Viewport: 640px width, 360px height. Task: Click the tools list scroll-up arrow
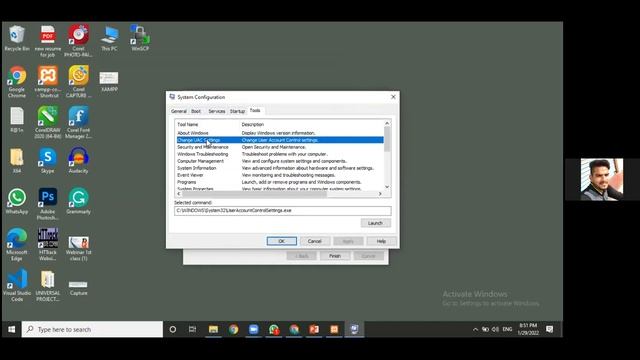point(387,123)
